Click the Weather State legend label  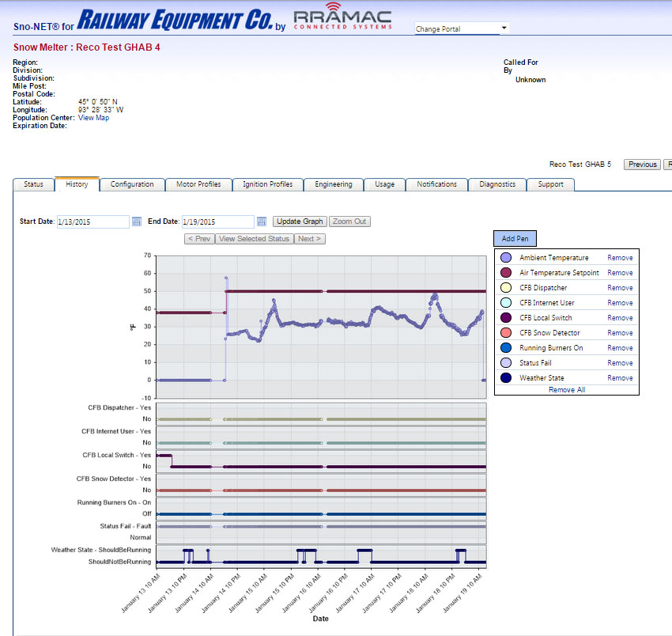(542, 378)
